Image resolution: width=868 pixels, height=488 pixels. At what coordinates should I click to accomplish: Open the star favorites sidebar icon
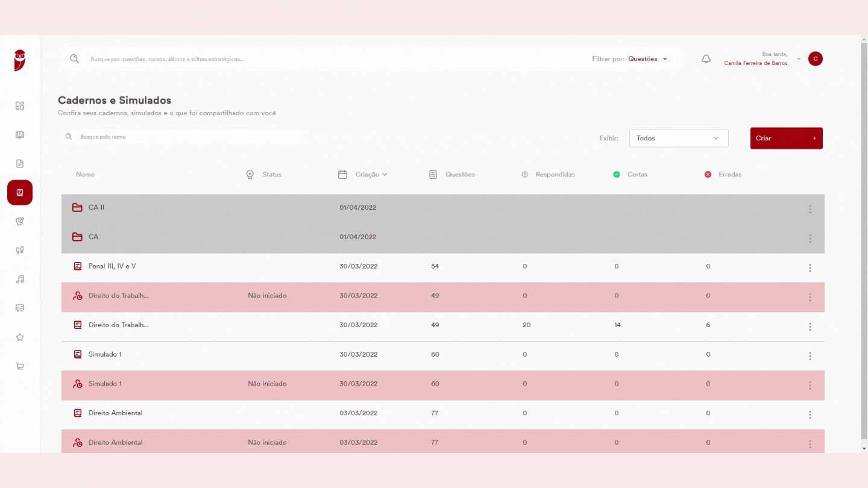(20, 337)
